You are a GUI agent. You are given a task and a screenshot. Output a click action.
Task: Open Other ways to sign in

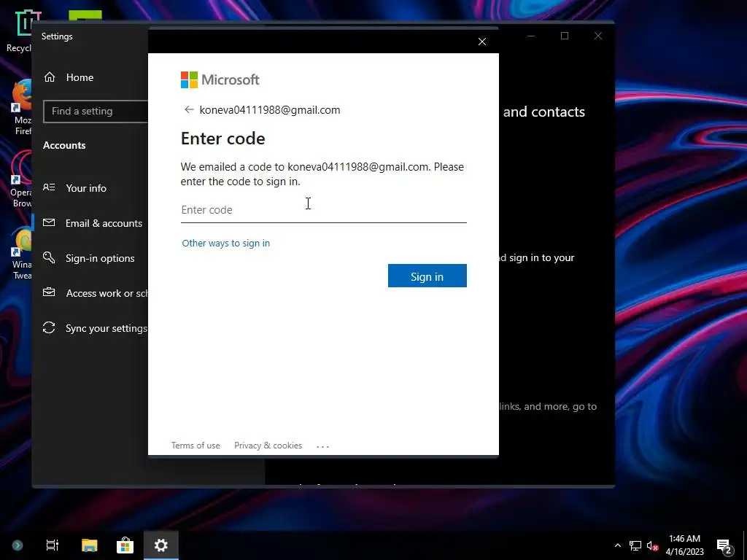[x=226, y=243]
